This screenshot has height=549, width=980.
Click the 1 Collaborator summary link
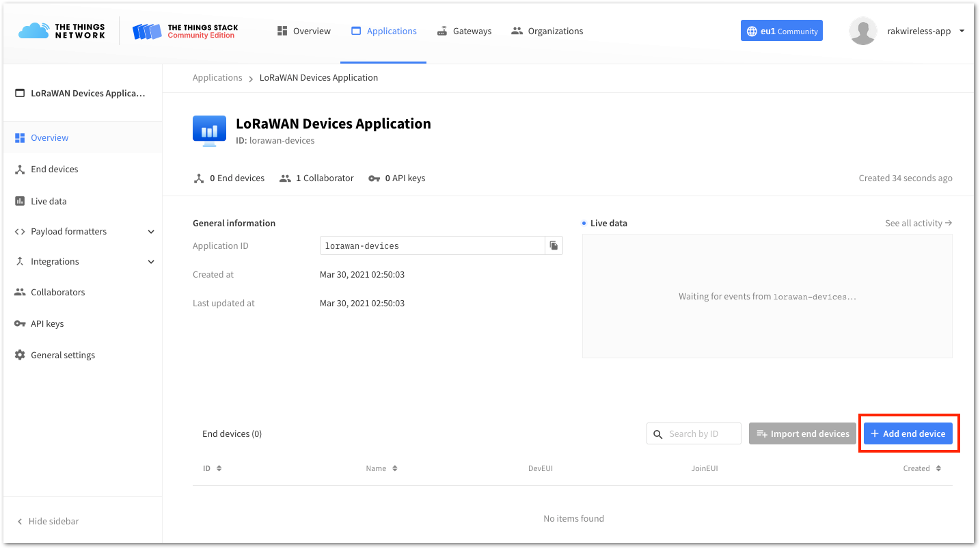coord(316,178)
